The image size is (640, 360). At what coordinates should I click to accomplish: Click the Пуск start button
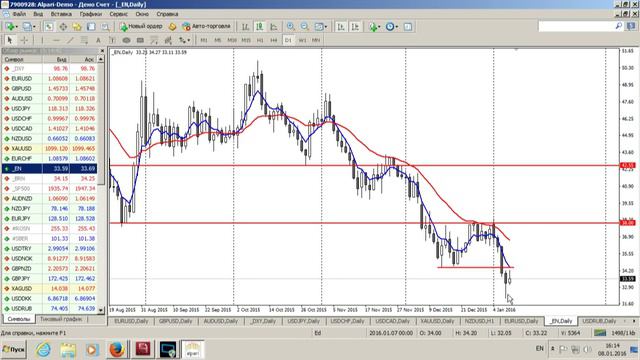pos(13,350)
